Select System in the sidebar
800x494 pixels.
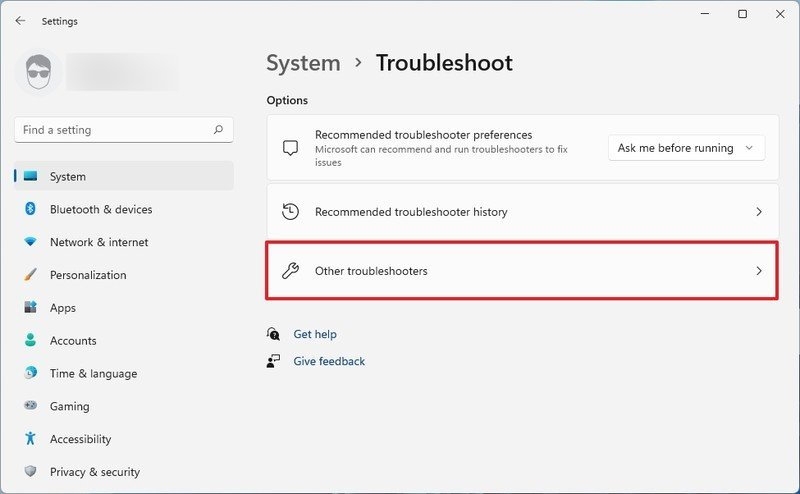click(124, 176)
